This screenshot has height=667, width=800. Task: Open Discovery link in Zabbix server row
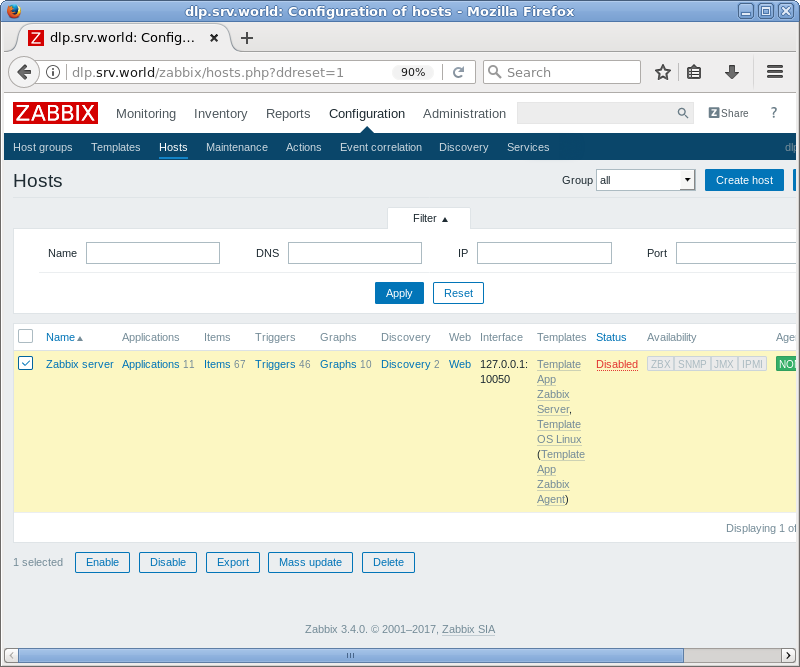point(406,364)
